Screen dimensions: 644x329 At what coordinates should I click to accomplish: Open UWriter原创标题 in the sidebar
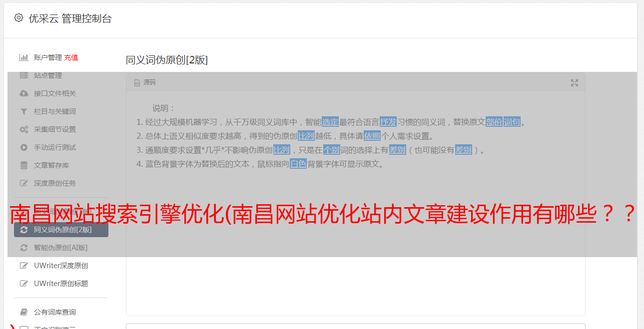(x=61, y=284)
